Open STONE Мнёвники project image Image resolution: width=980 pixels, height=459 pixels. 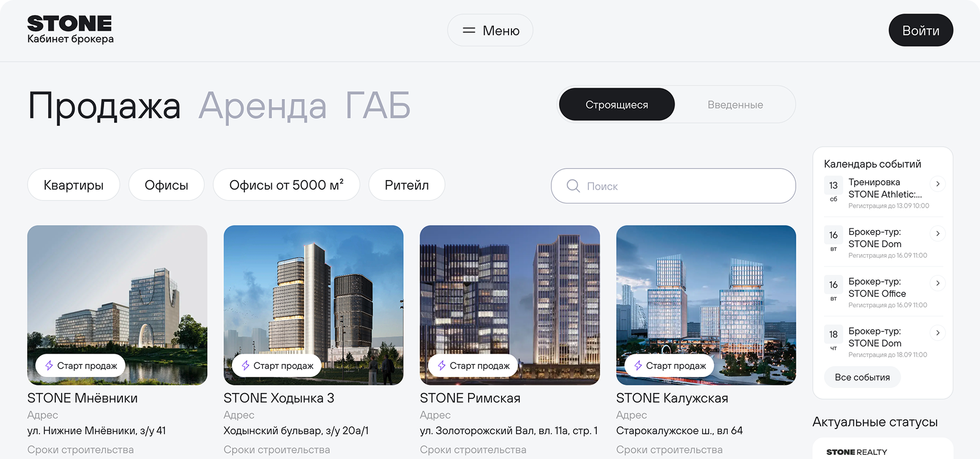click(117, 305)
